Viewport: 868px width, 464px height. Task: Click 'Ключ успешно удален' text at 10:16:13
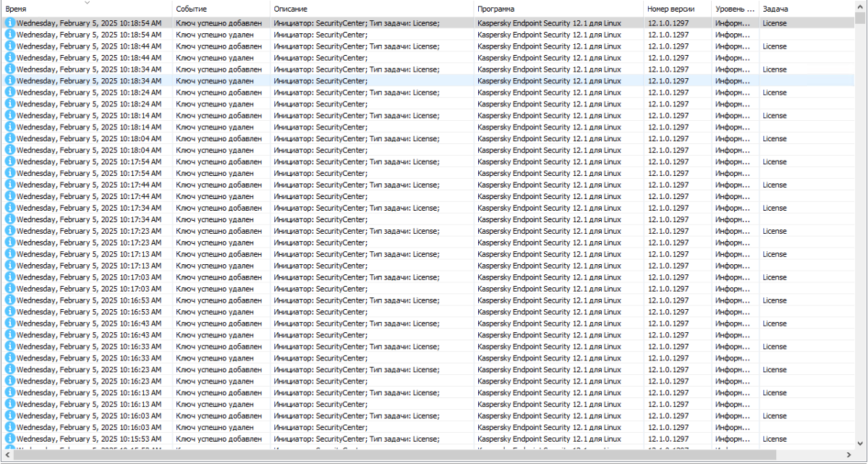click(x=215, y=405)
